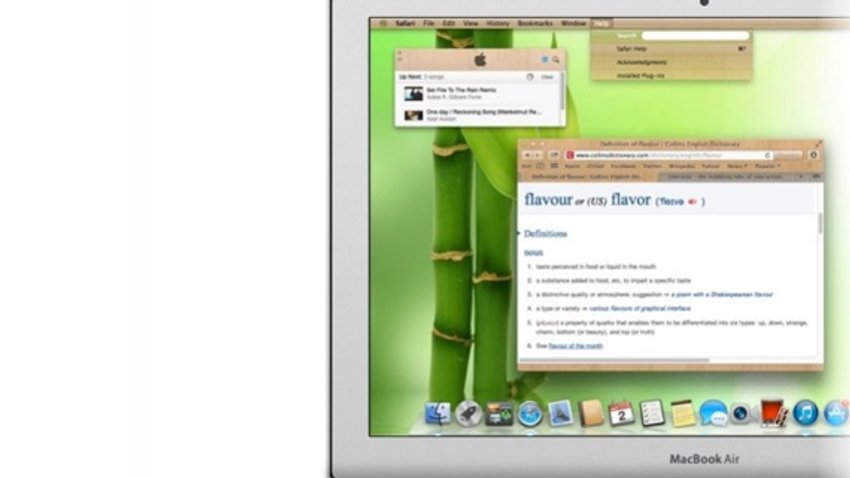Open Calendar icon in the Dock
This screenshot has width=850, height=478.
click(621, 414)
